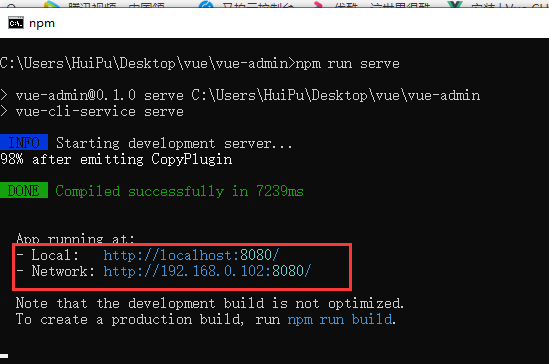
Task: Open the Network http://192.168.0.102:8080/ link
Action: [207, 271]
